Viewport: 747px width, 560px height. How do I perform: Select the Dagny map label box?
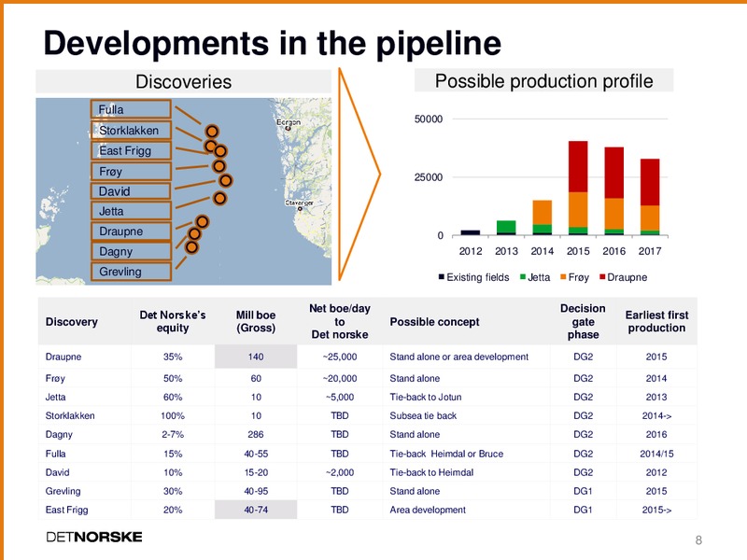tap(131, 251)
